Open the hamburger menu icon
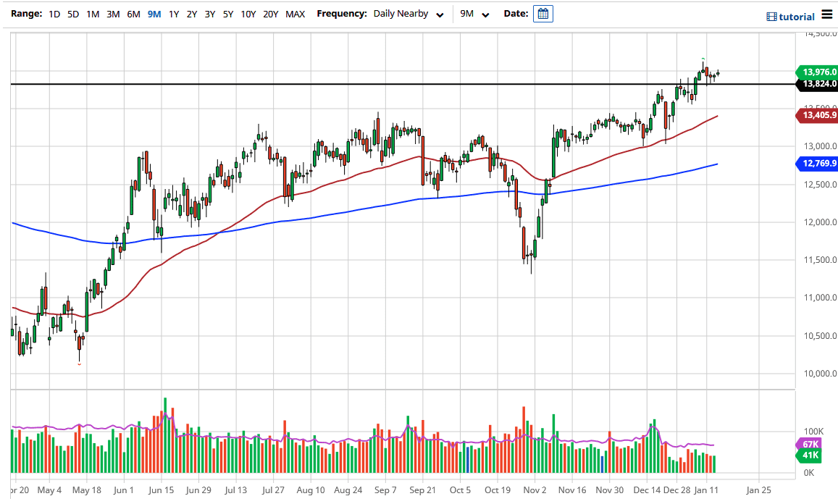Screen dimensions: 838x504 (x=827, y=15)
